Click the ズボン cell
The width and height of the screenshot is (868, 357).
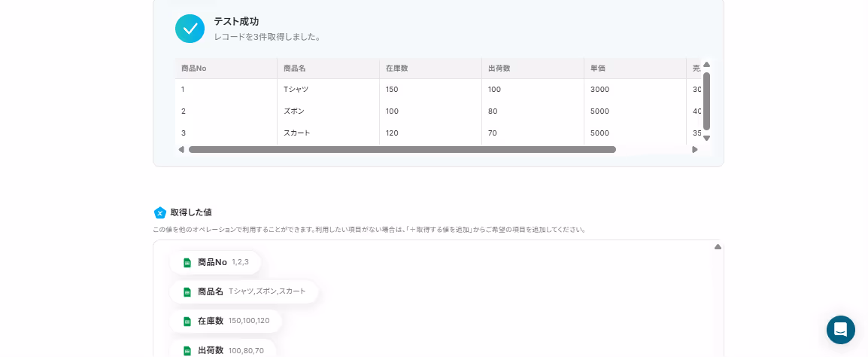[x=328, y=111]
